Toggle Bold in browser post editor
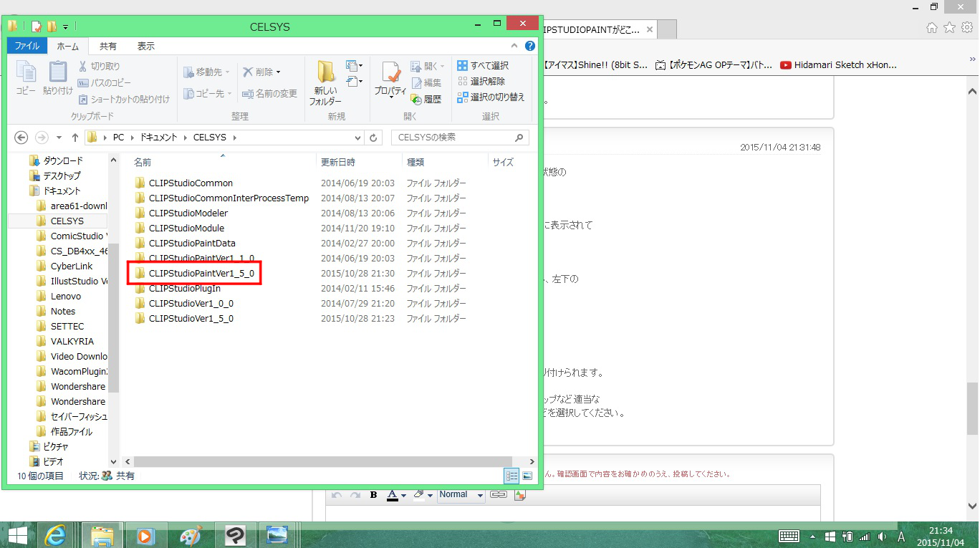The width and height of the screenshot is (980, 548). 373,495
